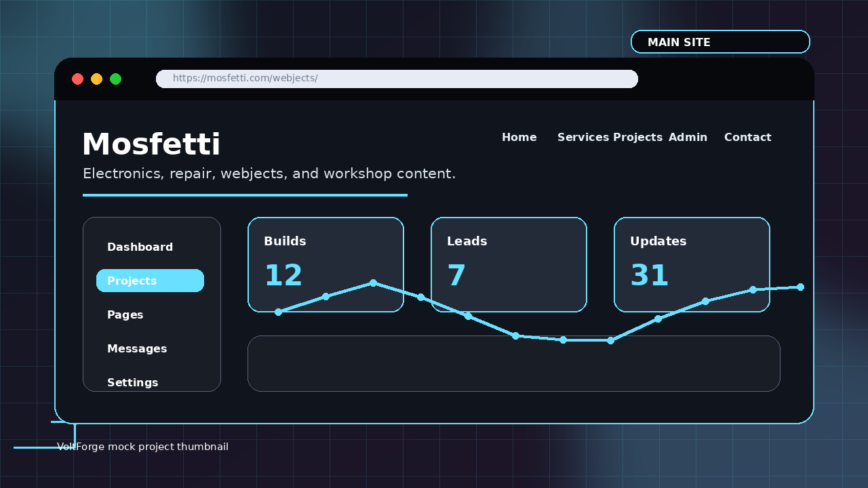Viewport: 868px width, 488px height.
Task: Click the Builds stat card
Action: coord(325,264)
